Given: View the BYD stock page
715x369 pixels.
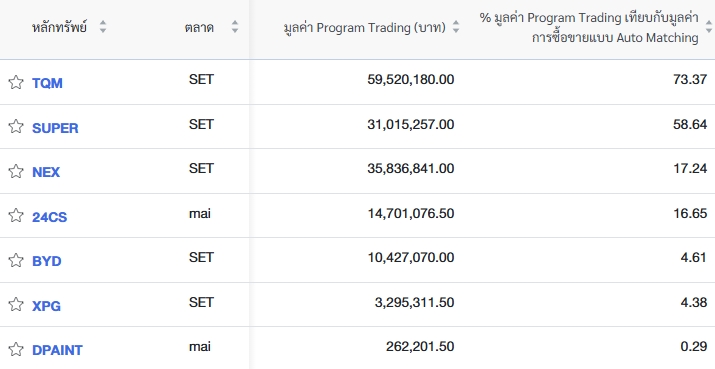Looking at the screenshot, I should (47, 261).
